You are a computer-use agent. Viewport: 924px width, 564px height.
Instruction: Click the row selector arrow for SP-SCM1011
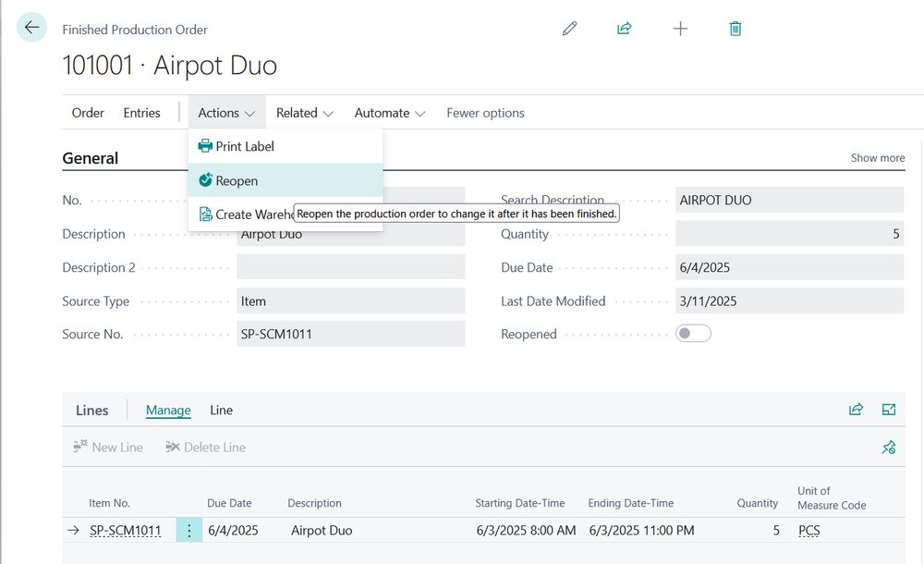pos(73,531)
